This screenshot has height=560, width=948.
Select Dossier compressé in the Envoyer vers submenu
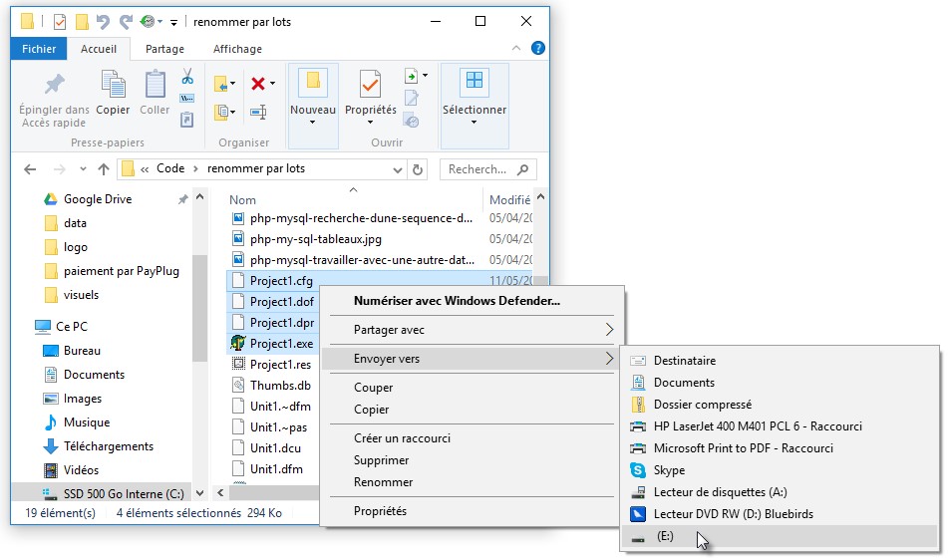pos(702,405)
